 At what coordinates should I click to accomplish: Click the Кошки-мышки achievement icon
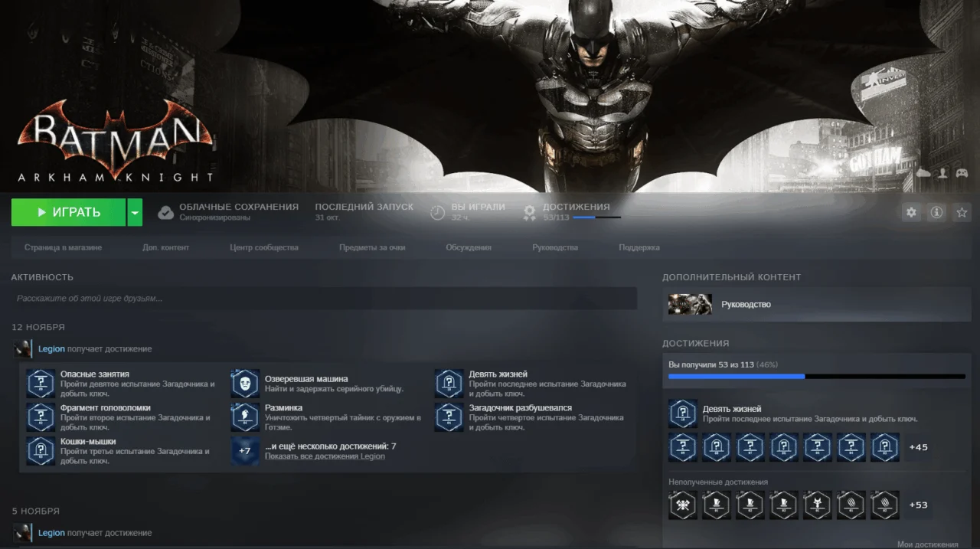(x=41, y=451)
